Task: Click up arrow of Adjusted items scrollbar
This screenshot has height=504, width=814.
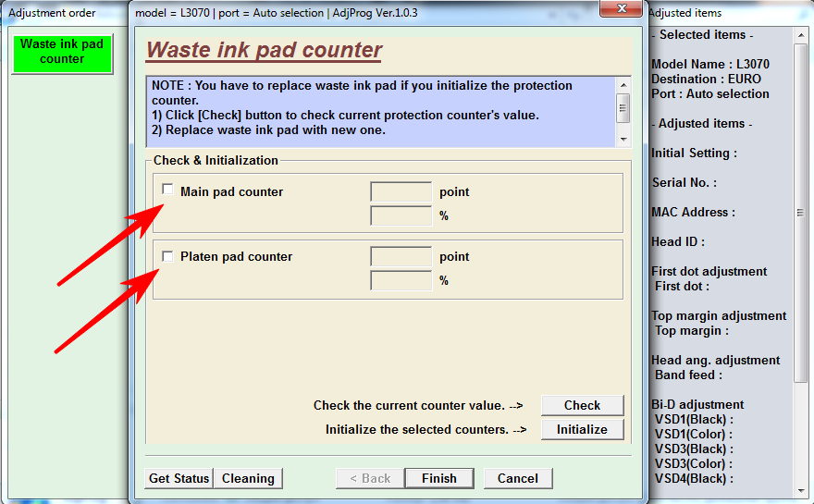Action: click(x=801, y=34)
